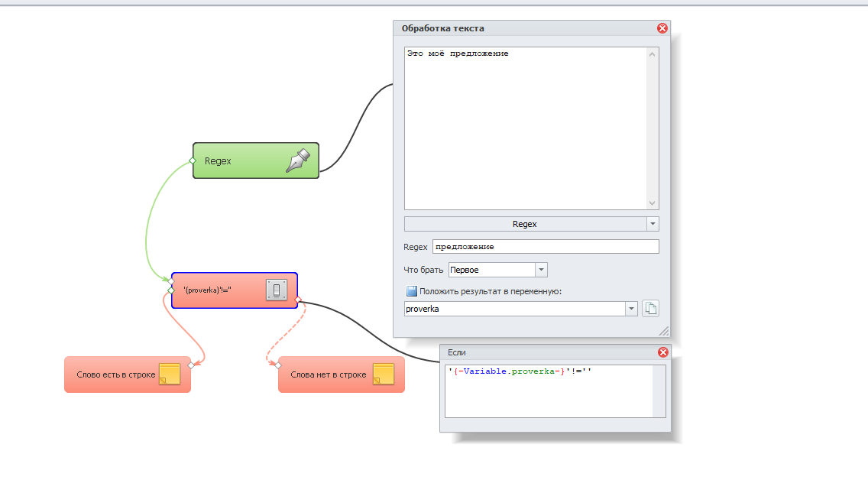Click resize grip of 'Обработка текста' panel
868x496 pixels.
tap(664, 332)
